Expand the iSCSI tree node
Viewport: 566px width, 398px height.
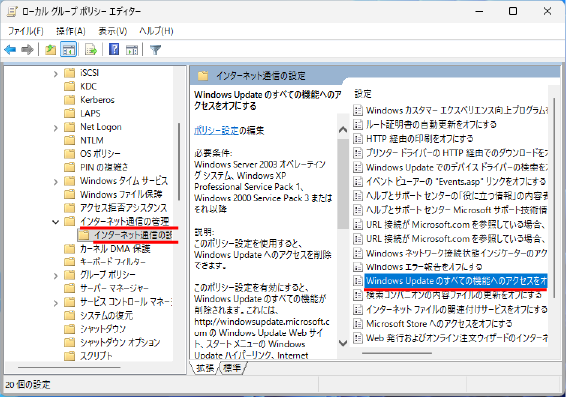55,74
